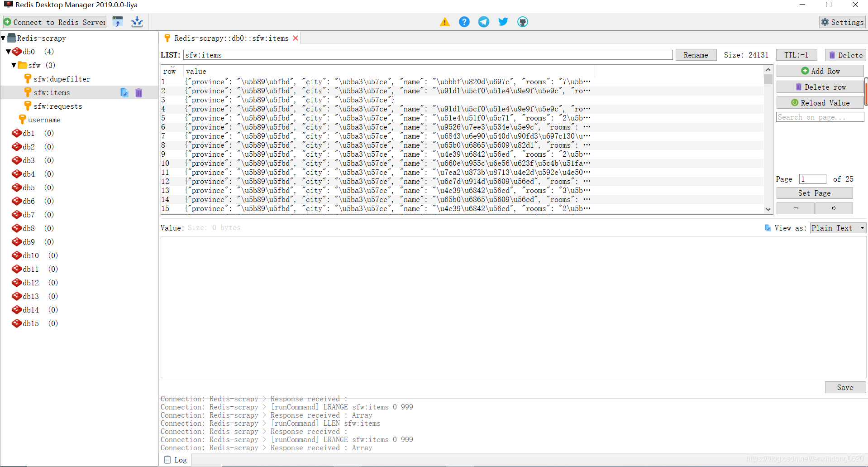This screenshot has width=868, height=467.
Task: Click the value column header
Action: point(389,71)
